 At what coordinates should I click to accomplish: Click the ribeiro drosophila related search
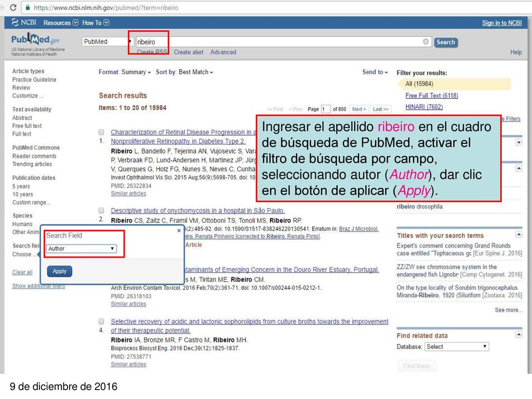(419, 207)
